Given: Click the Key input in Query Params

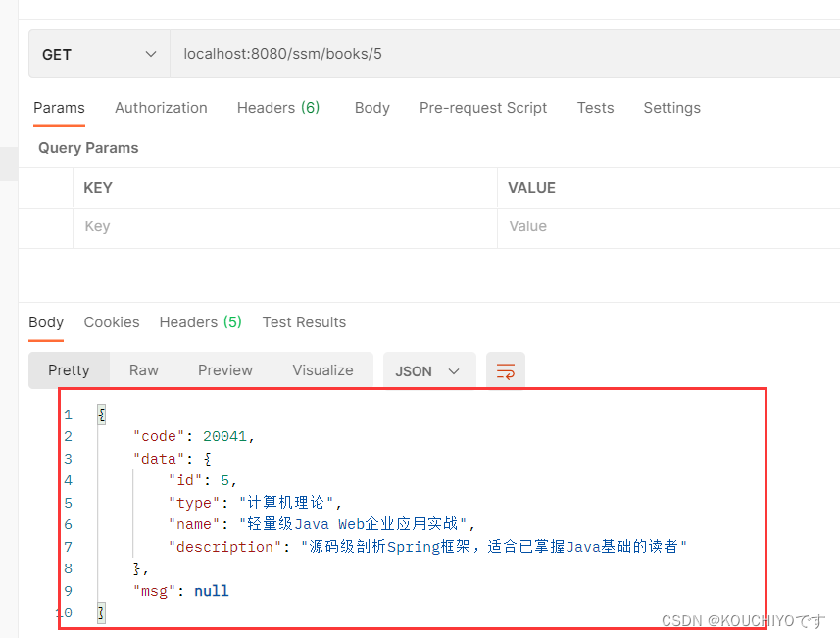Looking at the screenshot, I should click(x=285, y=226).
